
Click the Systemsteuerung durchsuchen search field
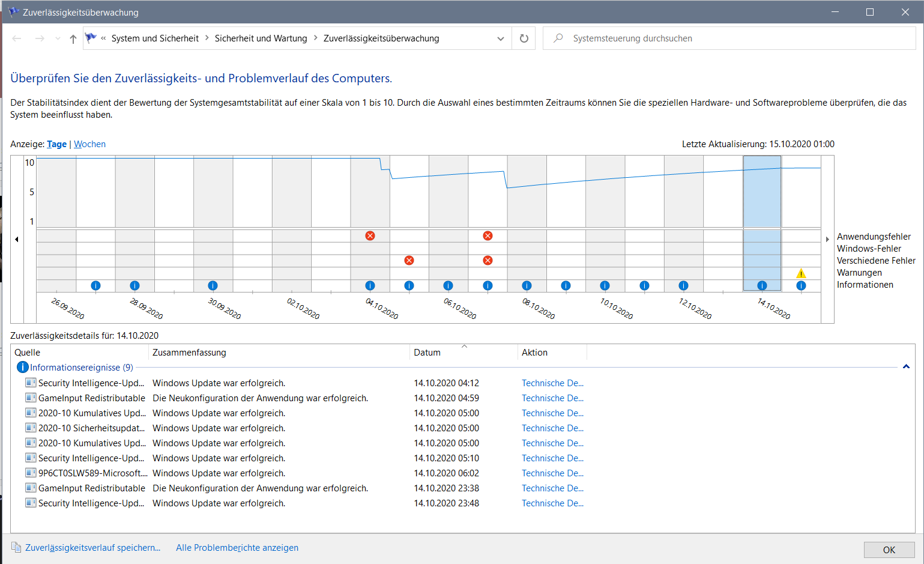[729, 38]
